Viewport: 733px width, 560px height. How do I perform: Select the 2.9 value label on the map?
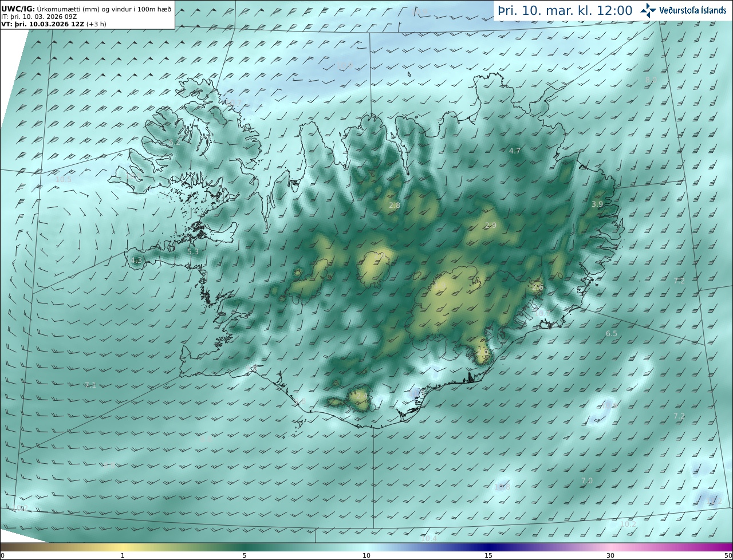click(491, 225)
